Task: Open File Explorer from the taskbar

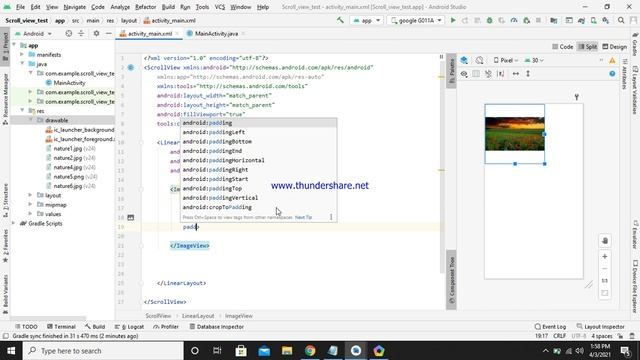Action: pyautogui.click(x=287, y=351)
